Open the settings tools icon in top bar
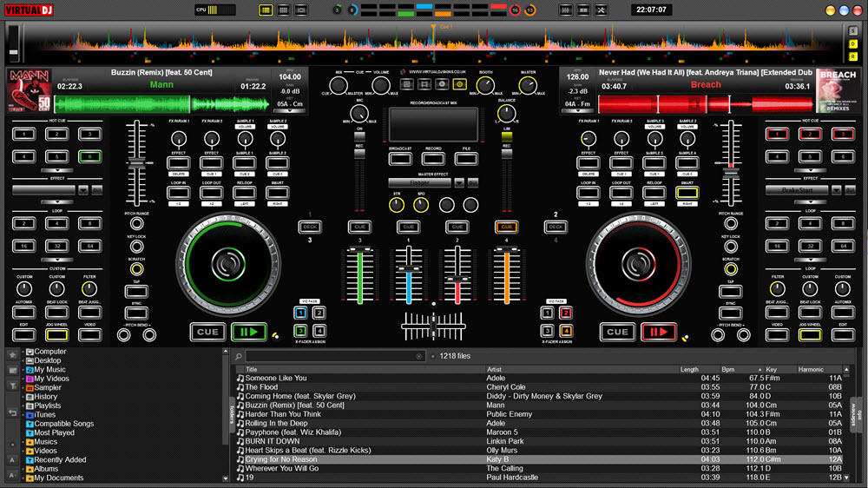 click(x=602, y=10)
